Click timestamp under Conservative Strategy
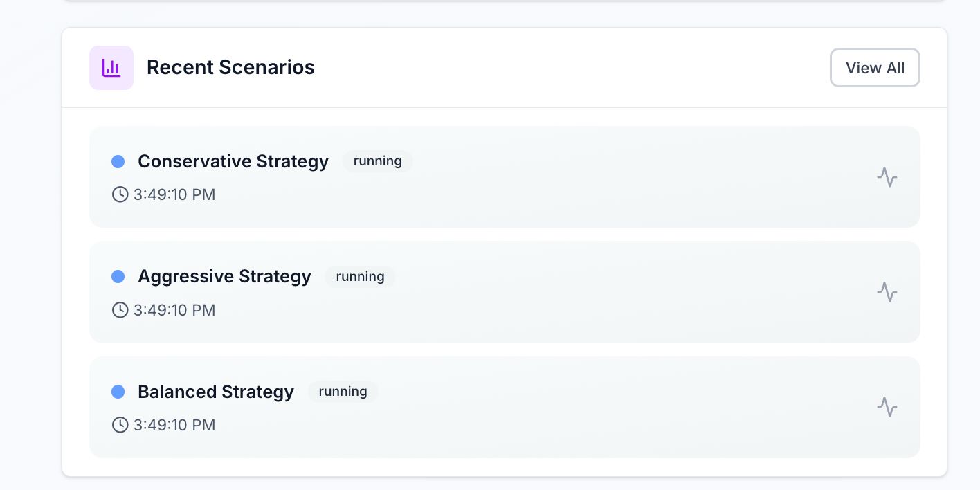This screenshot has width=980, height=490. tap(174, 194)
